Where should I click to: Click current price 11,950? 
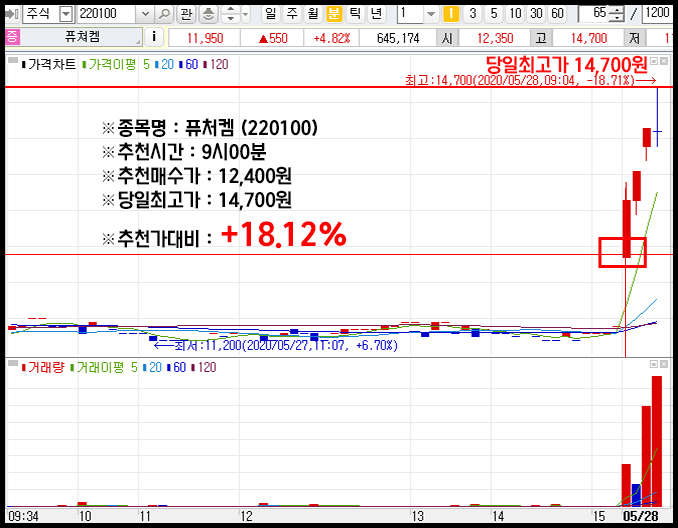205,38
